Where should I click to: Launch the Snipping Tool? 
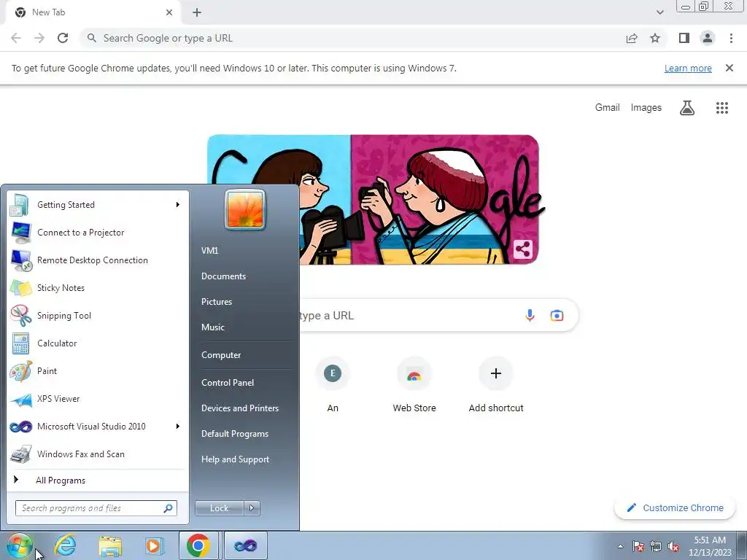pos(97,315)
